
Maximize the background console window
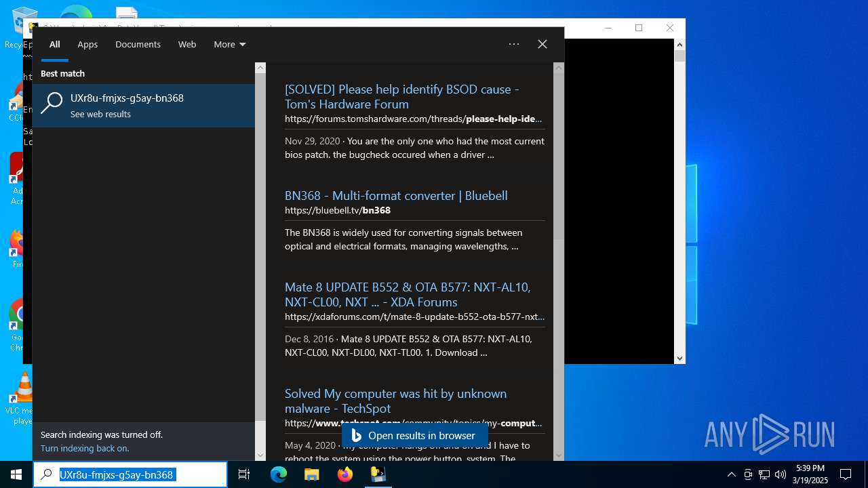(638, 28)
